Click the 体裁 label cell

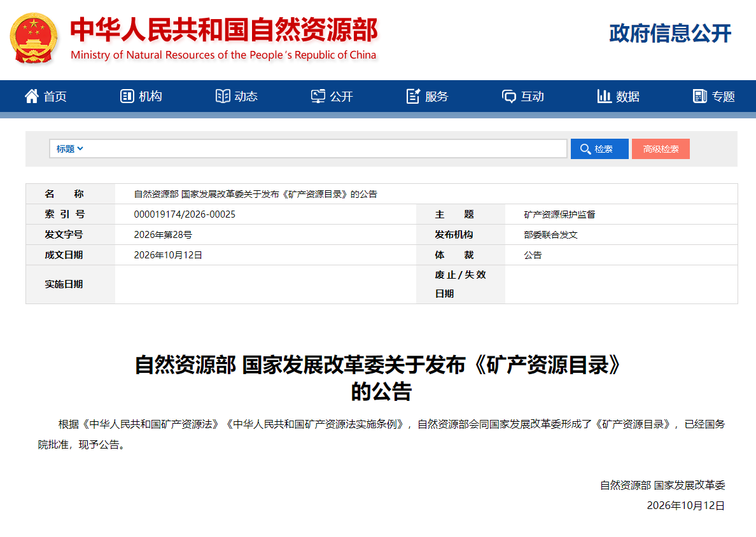click(461, 255)
